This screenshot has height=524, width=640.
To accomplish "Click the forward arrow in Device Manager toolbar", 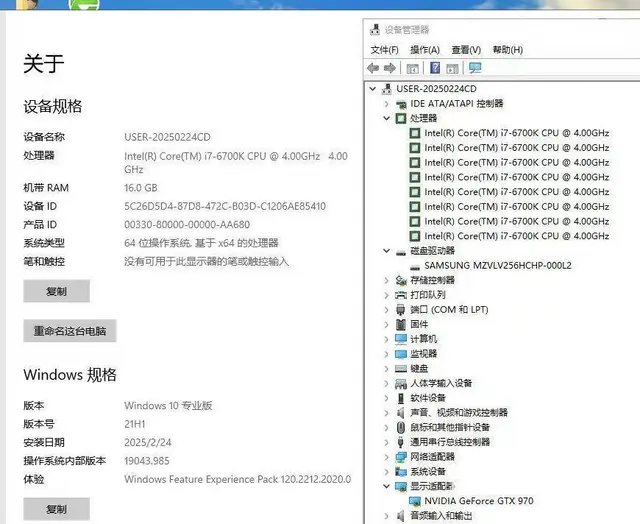I will tap(390, 68).
